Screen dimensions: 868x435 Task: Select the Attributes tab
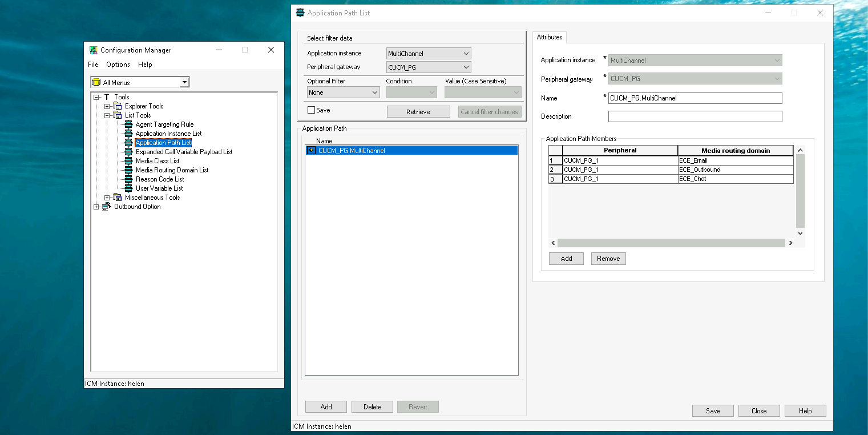[549, 37]
